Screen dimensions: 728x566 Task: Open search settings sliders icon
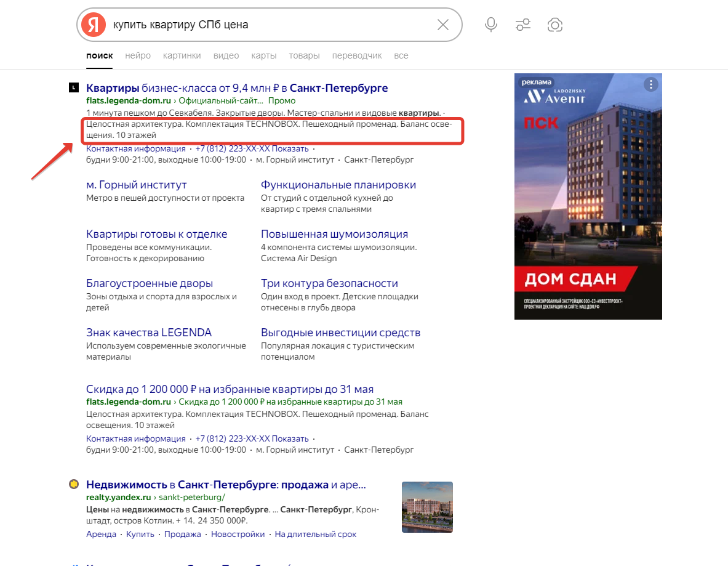523,25
